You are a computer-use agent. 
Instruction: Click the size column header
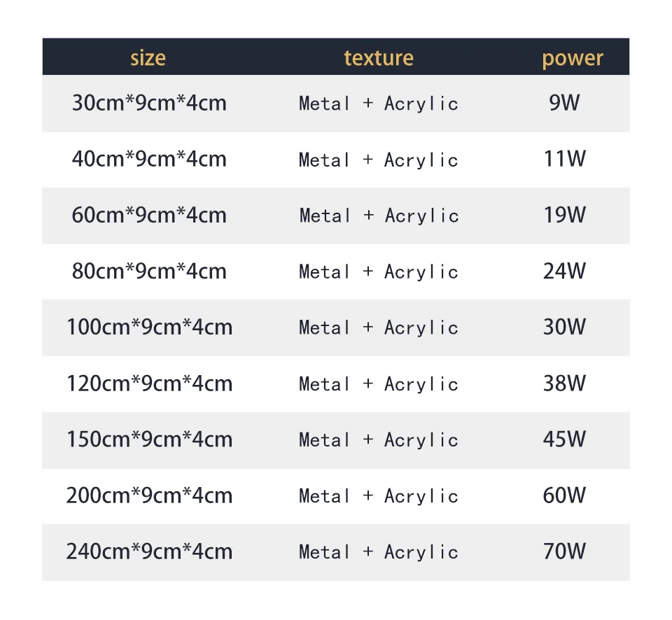(148, 58)
